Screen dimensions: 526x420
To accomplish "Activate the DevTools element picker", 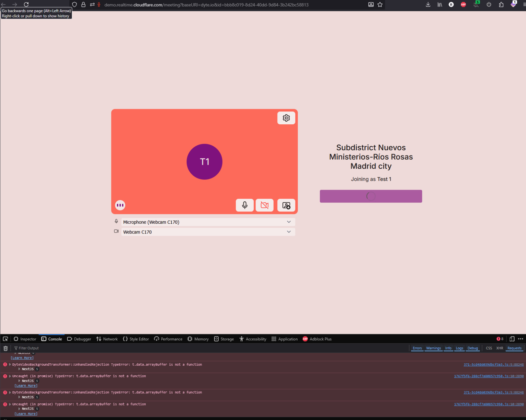I will 6,339.
